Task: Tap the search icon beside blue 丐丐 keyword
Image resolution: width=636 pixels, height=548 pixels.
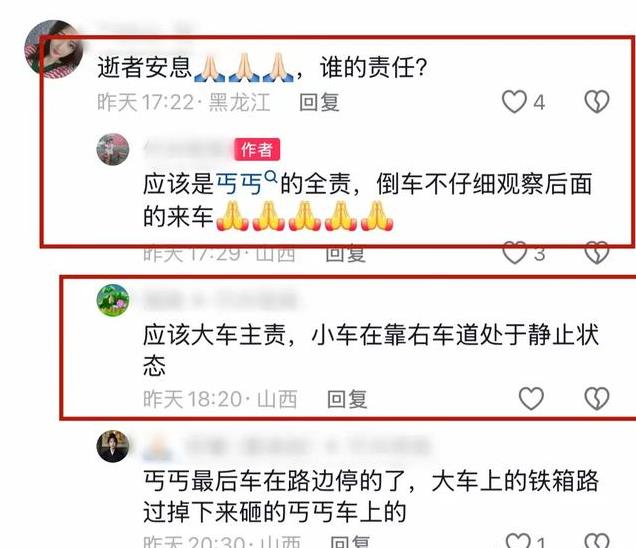Action: point(271,177)
